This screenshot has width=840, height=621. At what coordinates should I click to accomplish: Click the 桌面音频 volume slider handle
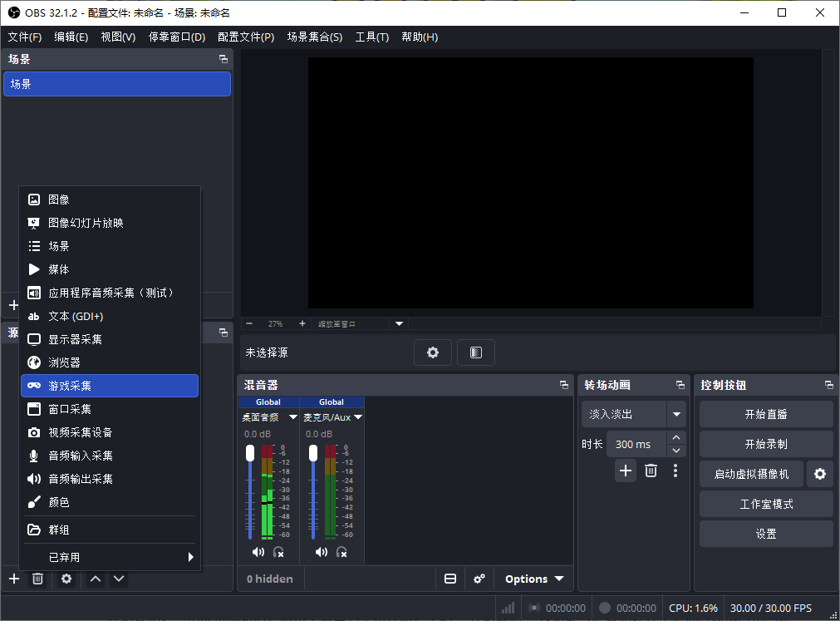click(x=250, y=453)
